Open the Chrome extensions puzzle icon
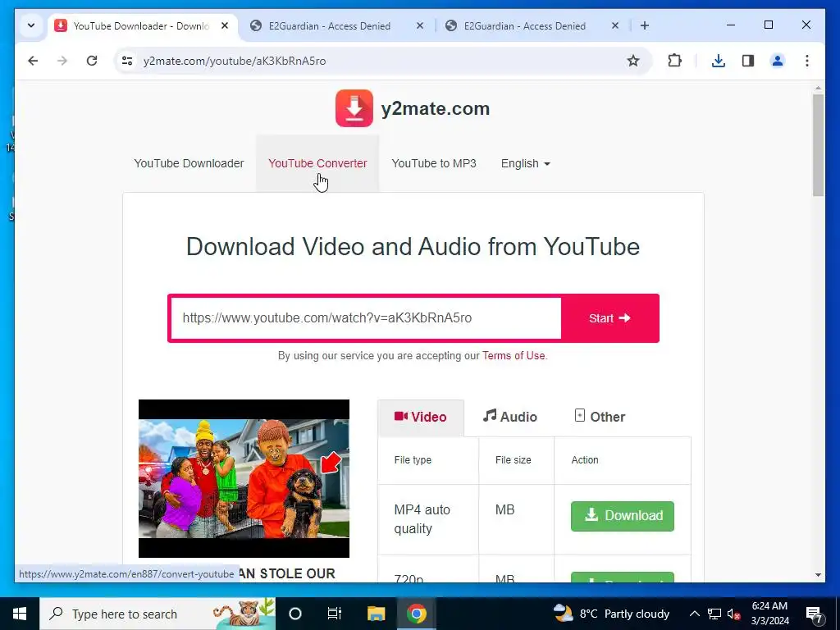This screenshot has height=630, width=840. point(675,61)
